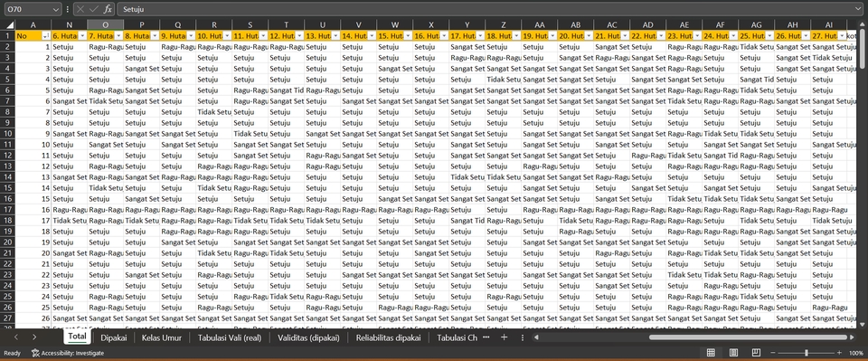Add a new sheet with plus icon
The width and height of the screenshot is (868, 361).
[x=504, y=337]
